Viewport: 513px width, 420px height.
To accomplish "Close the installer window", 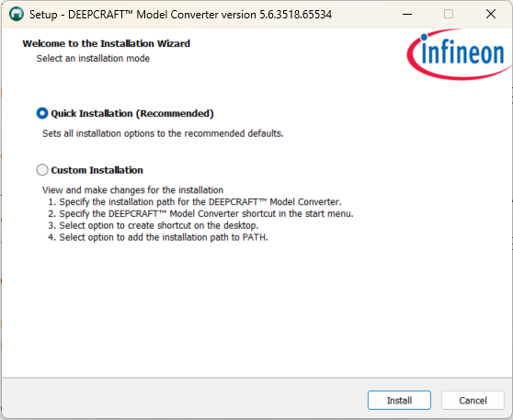I will pyautogui.click(x=491, y=14).
